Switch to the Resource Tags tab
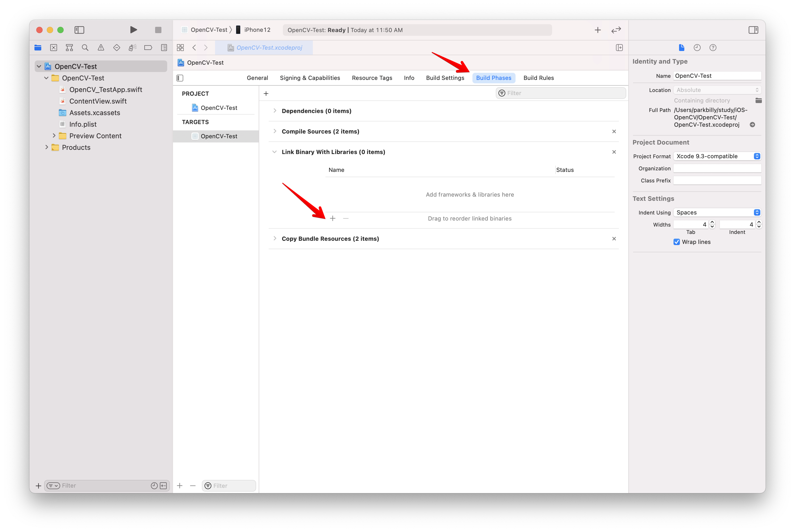Viewport: 795px width, 532px height. (372, 78)
